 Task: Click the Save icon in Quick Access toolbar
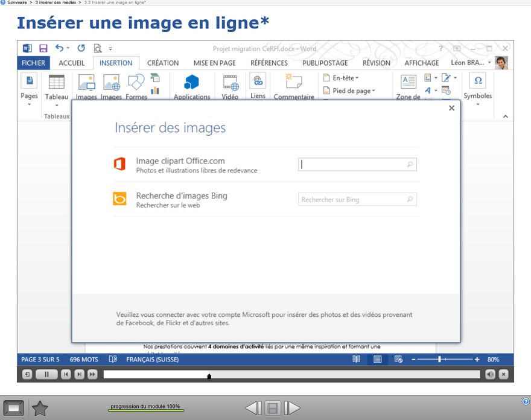click(43, 48)
